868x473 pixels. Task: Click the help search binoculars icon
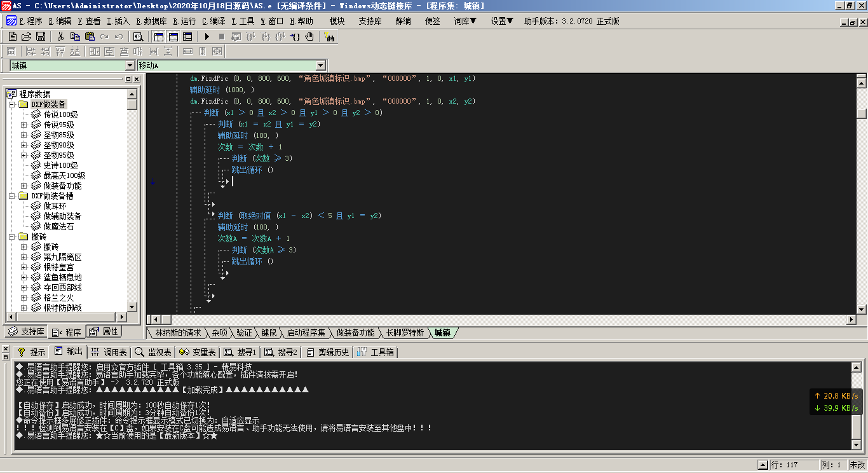click(329, 37)
